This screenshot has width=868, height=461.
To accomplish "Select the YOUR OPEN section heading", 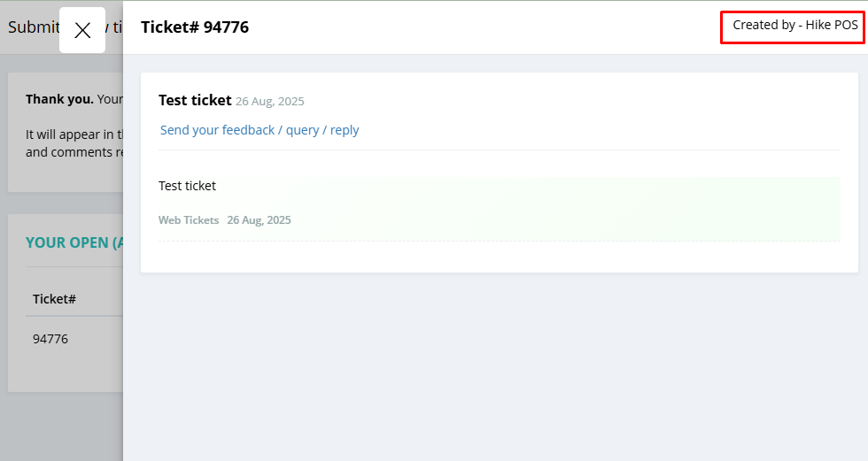I will 74,242.
